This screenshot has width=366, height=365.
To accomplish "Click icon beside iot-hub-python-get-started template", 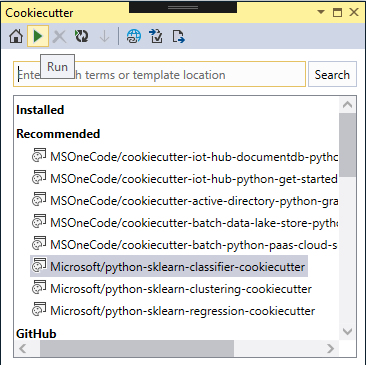I will pyautogui.click(x=39, y=178).
